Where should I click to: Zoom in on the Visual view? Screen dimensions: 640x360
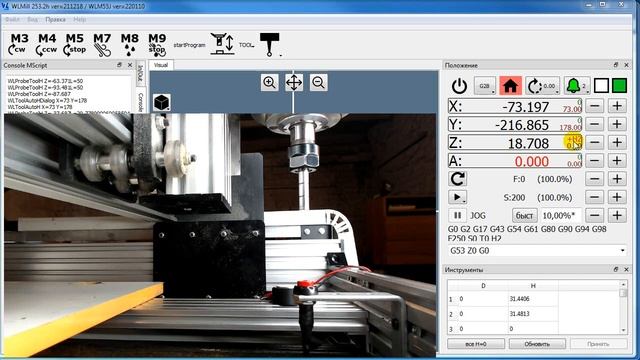click(x=269, y=82)
